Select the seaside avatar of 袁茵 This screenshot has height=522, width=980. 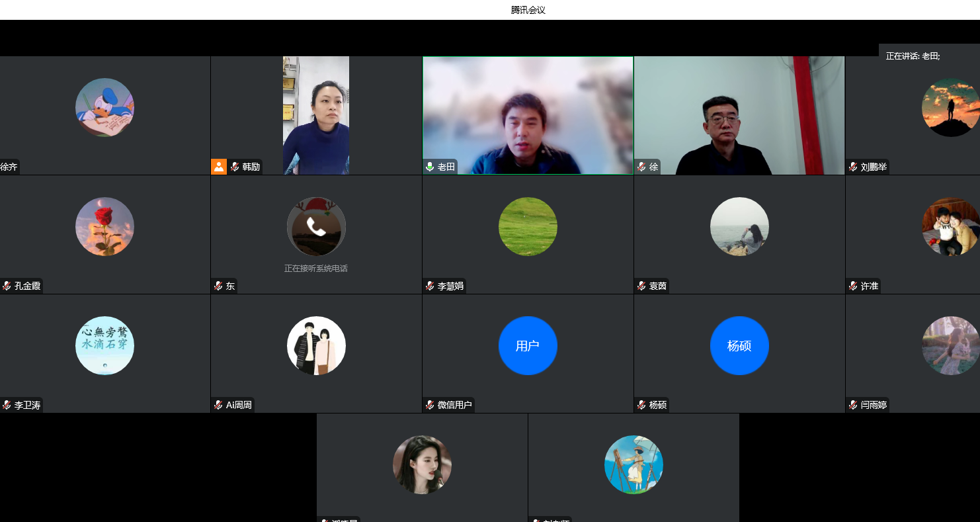(739, 226)
